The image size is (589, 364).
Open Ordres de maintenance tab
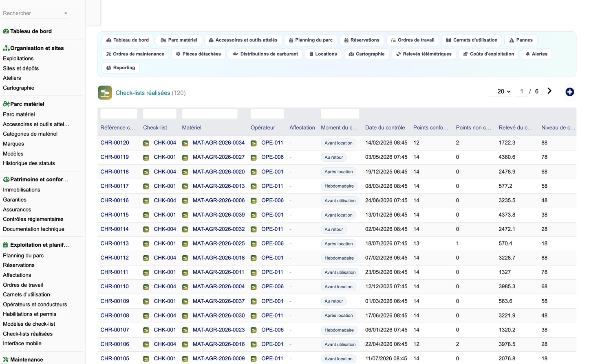tap(135, 54)
